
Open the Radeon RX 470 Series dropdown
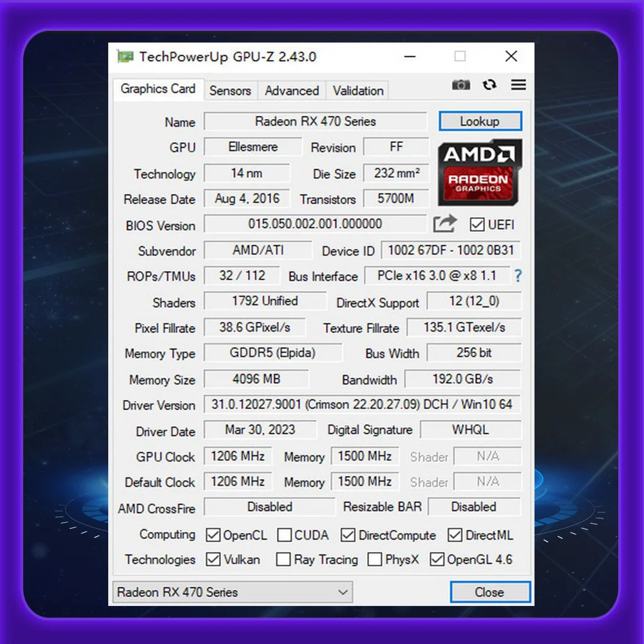tap(344, 591)
